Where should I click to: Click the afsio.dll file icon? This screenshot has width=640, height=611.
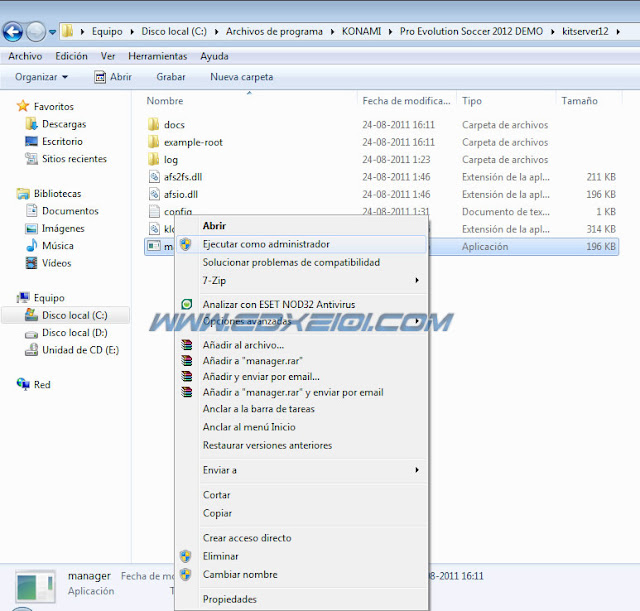(x=154, y=194)
